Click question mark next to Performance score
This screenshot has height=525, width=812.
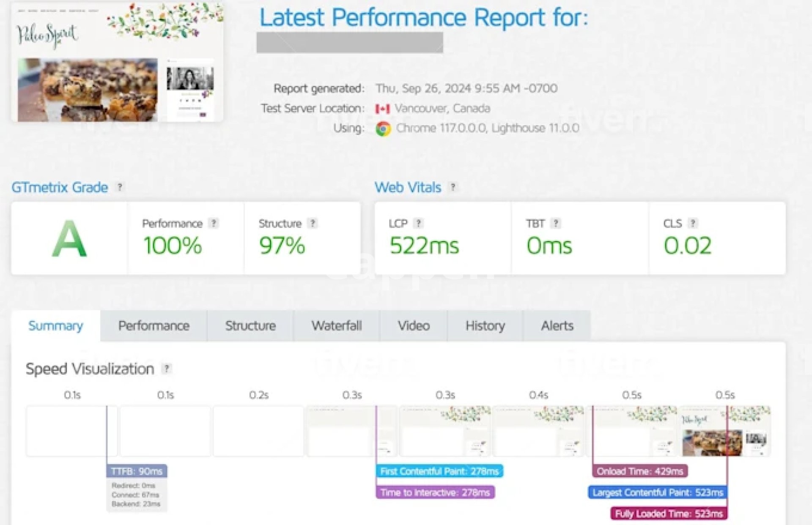[x=214, y=223]
